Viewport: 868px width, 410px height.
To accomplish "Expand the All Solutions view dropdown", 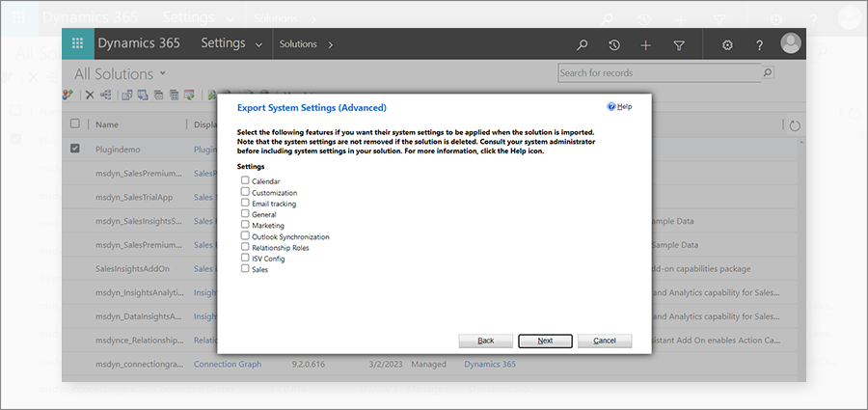I will pyautogui.click(x=162, y=72).
